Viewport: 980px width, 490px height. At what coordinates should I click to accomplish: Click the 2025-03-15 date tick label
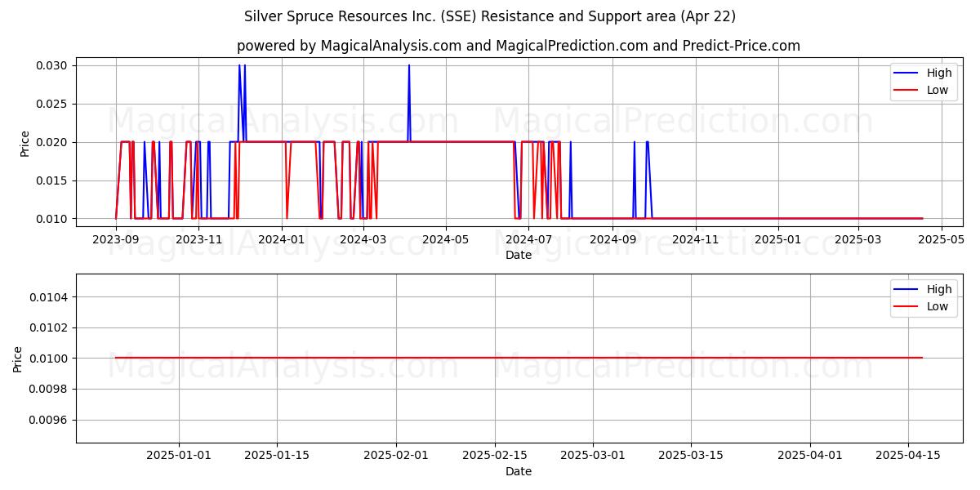(x=691, y=457)
